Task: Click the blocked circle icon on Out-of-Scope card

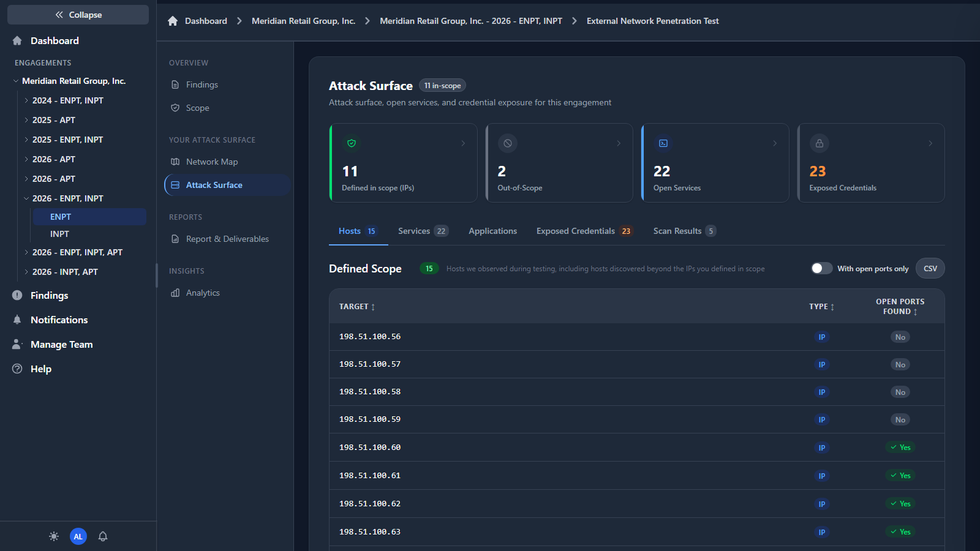Action: point(508,143)
